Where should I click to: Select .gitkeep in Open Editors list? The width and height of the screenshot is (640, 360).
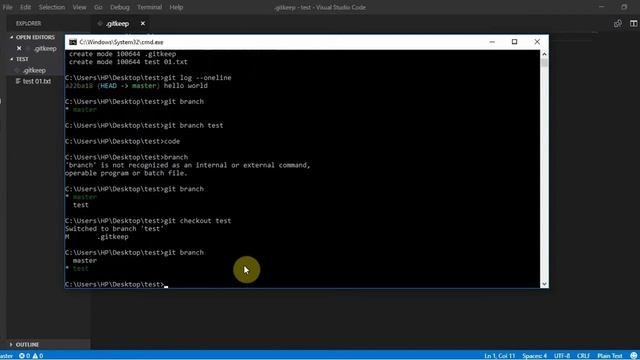pos(45,49)
